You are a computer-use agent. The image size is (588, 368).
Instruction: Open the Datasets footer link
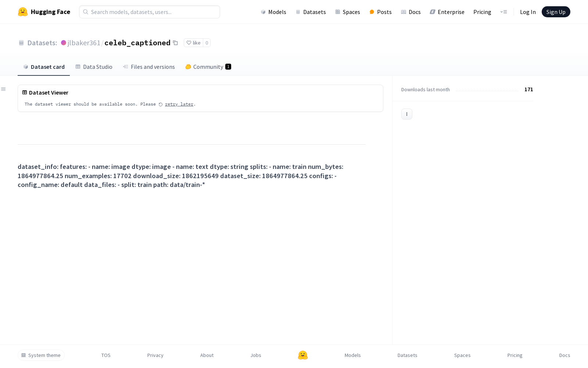click(x=408, y=355)
